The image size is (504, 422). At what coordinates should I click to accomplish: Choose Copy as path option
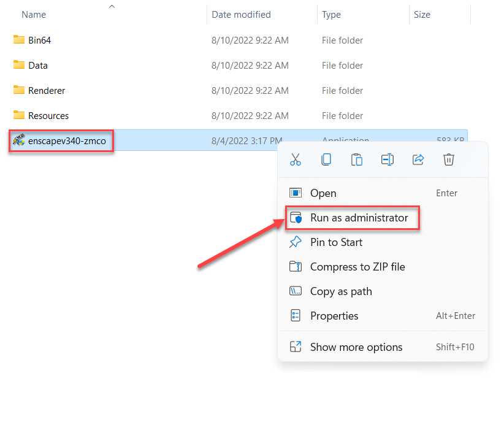[341, 291]
